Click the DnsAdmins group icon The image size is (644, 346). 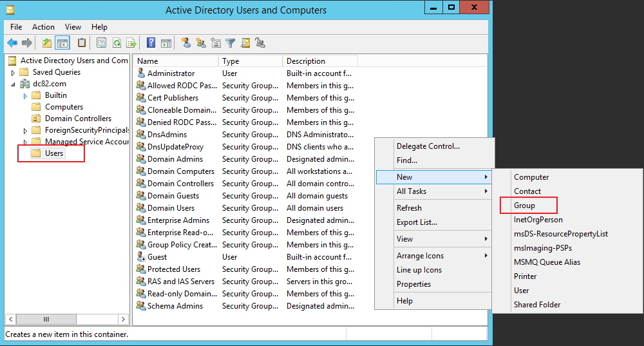click(141, 135)
